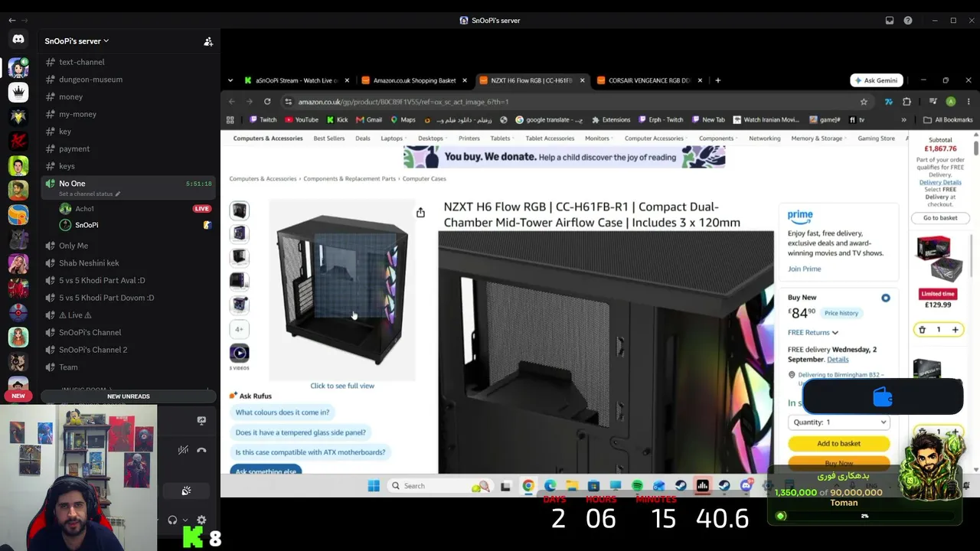Click the Set a channel status edit link

tap(90, 194)
